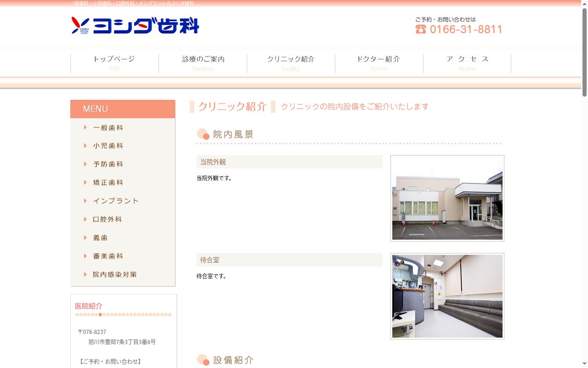
Task: Click the arrow bullet beside インプラント
Action: pos(85,201)
